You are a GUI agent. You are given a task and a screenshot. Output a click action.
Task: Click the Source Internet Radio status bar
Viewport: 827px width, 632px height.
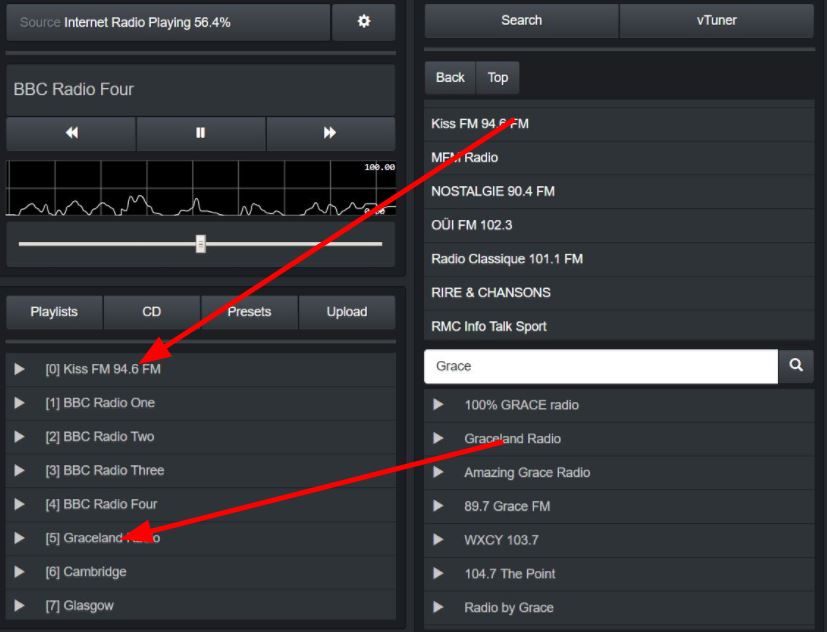pos(168,22)
